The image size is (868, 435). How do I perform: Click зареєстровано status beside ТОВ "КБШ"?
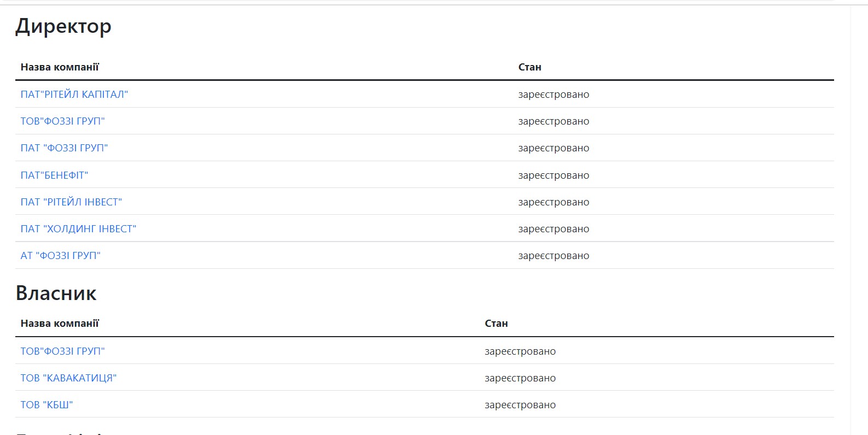click(x=520, y=405)
